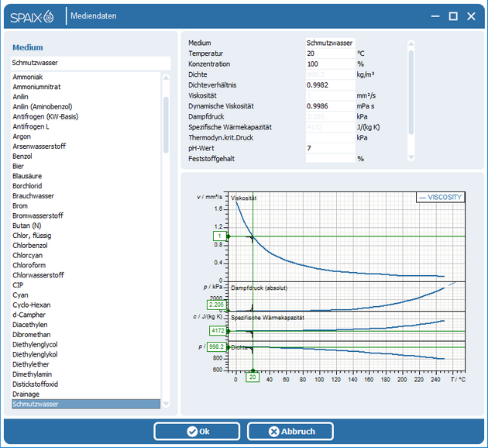Click the Thermodyn.krit.Druck input field

pos(330,138)
